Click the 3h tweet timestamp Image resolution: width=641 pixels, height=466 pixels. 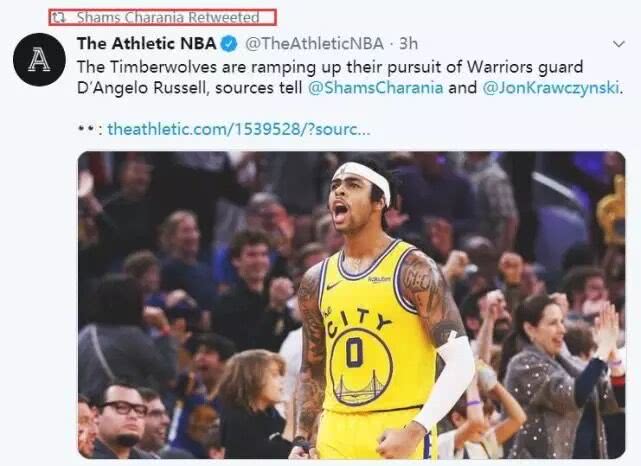408,44
